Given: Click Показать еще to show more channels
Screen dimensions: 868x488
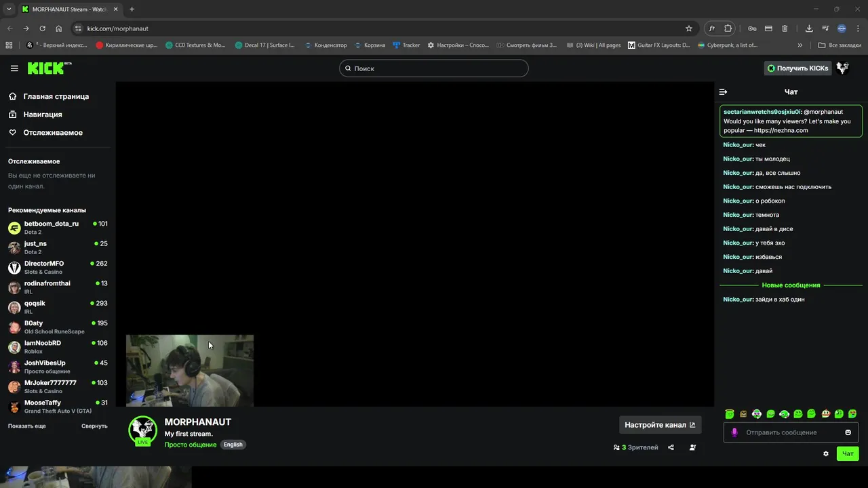Looking at the screenshot, I should [x=27, y=426].
